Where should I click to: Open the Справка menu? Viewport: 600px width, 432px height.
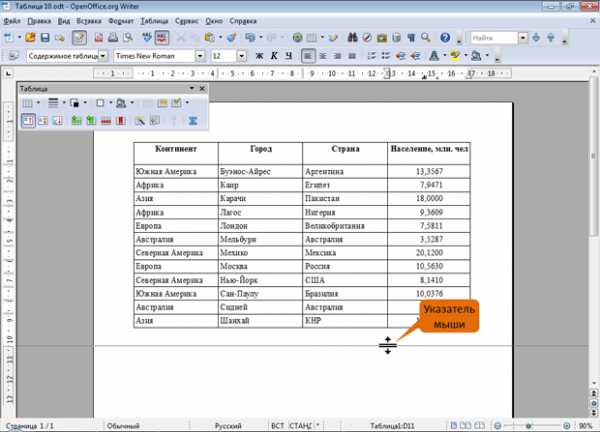click(243, 21)
